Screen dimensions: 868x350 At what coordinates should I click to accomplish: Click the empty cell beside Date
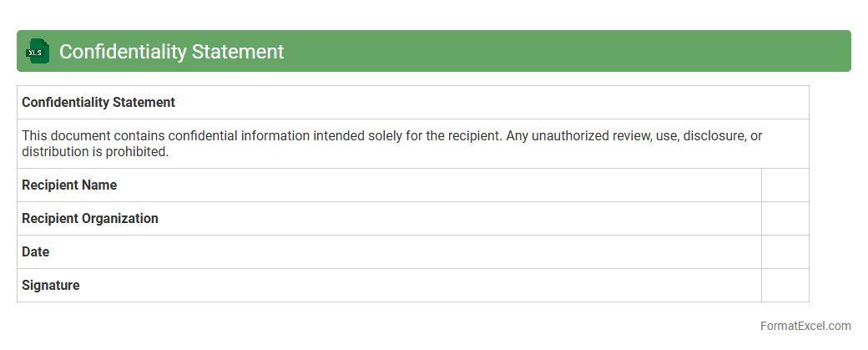785,252
